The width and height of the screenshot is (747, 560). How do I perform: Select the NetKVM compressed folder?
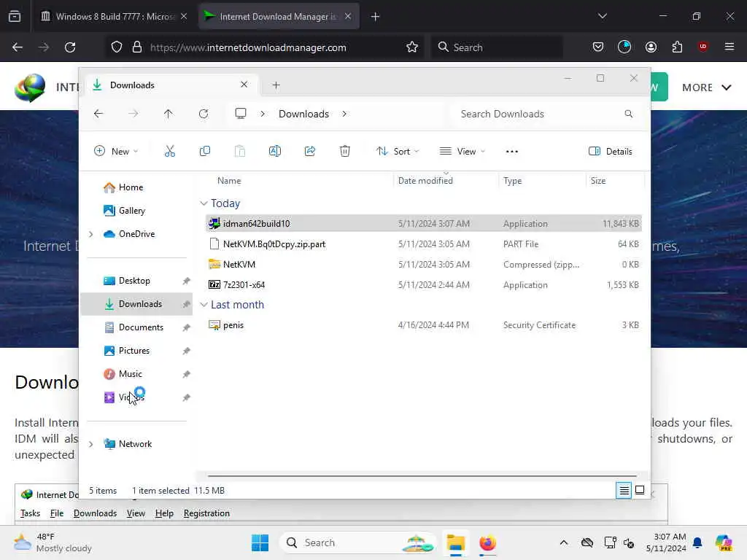click(x=424, y=264)
